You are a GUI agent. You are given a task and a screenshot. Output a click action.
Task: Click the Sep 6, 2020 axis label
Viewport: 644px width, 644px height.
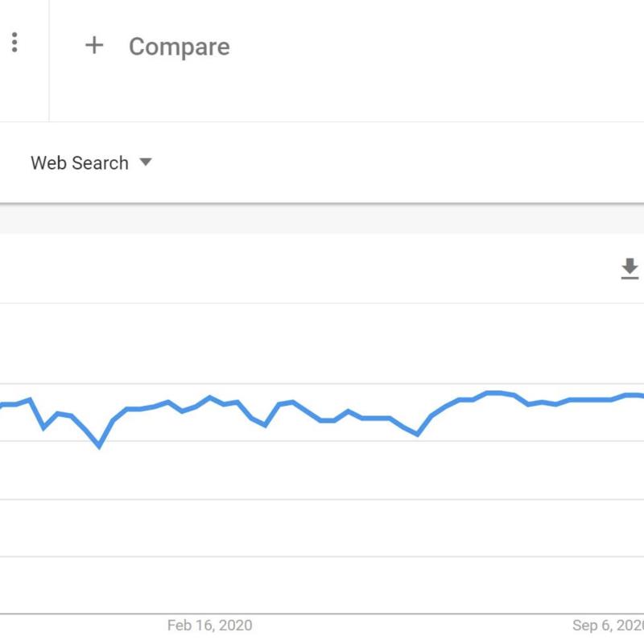coord(608,625)
